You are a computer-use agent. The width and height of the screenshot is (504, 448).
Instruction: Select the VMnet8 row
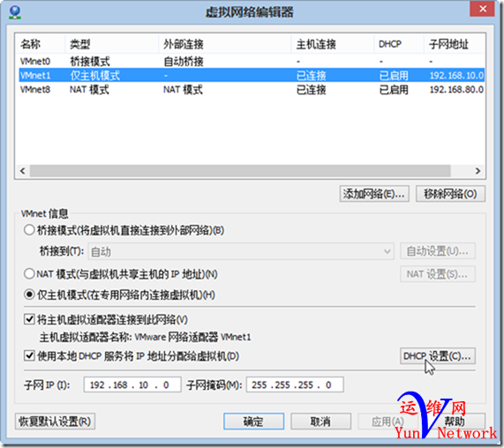pyautogui.click(x=252, y=89)
